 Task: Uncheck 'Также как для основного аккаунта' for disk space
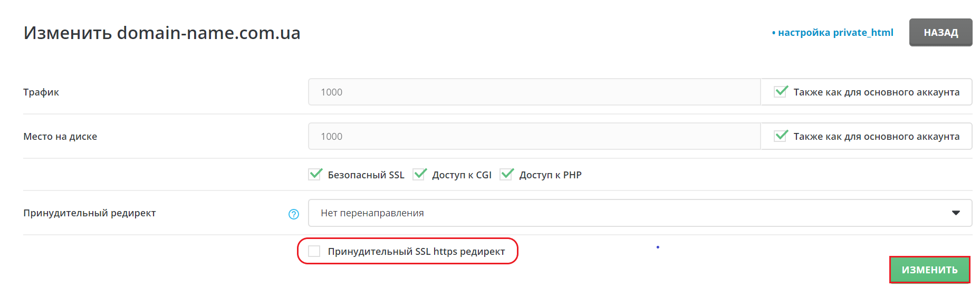[x=781, y=136]
